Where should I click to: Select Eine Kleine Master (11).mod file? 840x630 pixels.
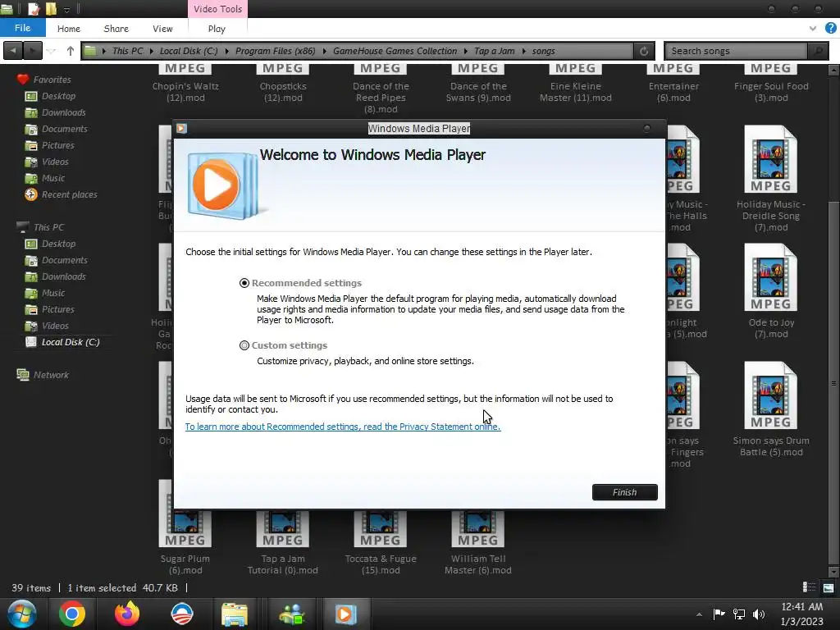tap(575, 84)
